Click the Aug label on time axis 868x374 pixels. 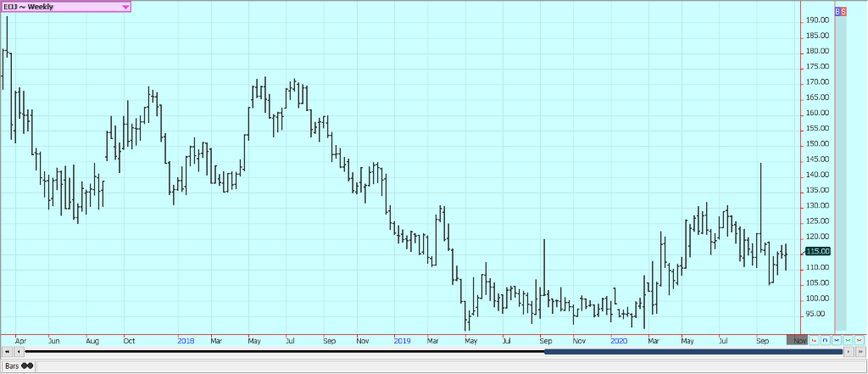(x=92, y=341)
